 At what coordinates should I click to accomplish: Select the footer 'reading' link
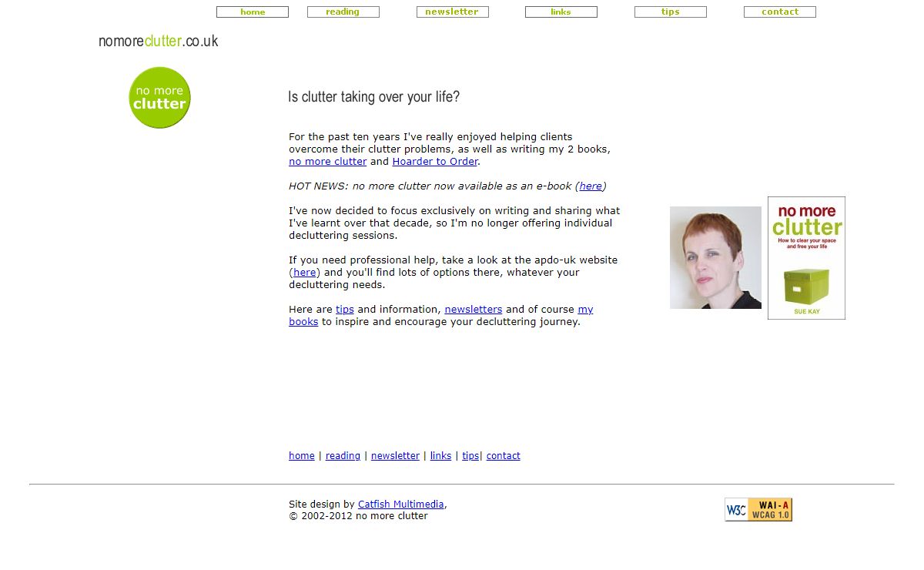pos(343,456)
